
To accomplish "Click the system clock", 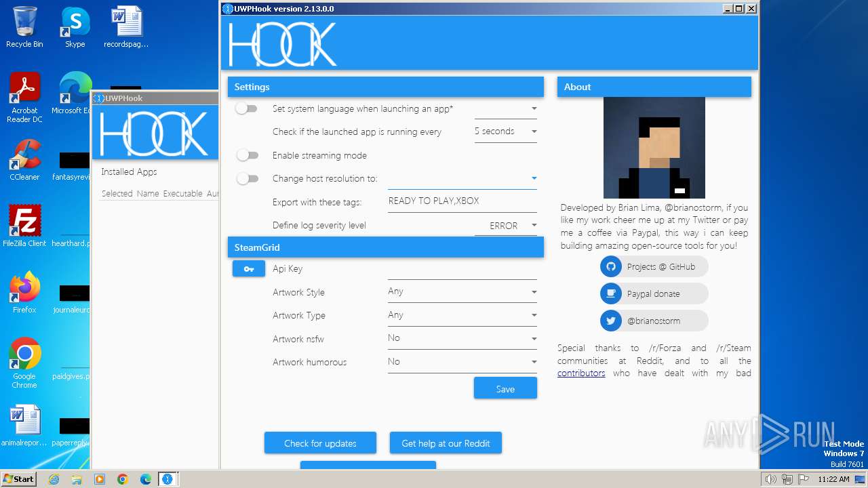I will [x=833, y=479].
